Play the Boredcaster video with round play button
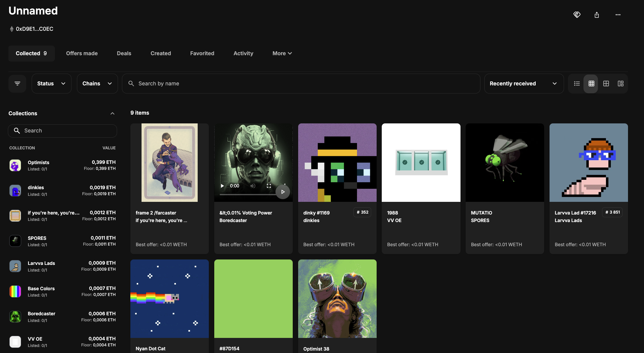 [283, 192]
